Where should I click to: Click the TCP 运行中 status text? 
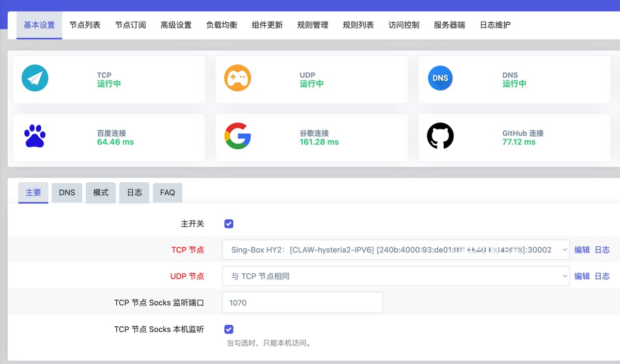coord(109,84)
